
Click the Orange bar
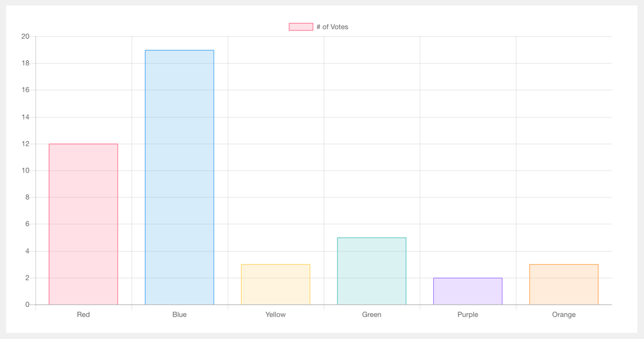tap(563, 284)
